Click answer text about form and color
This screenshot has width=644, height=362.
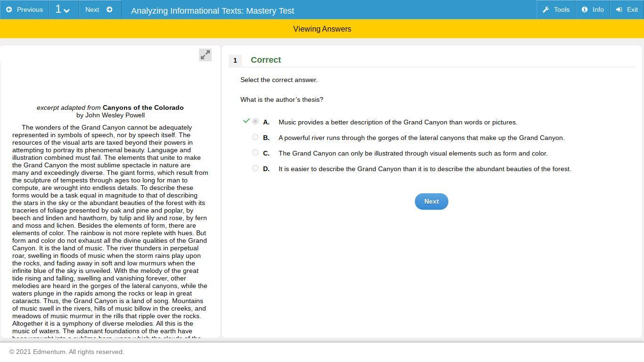tap(413, 154)
